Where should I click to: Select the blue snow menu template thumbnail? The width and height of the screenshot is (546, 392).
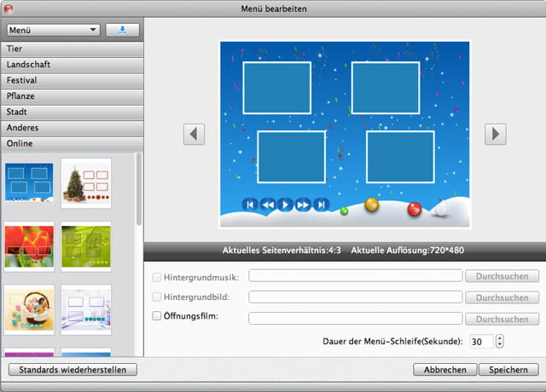point(29,183)
